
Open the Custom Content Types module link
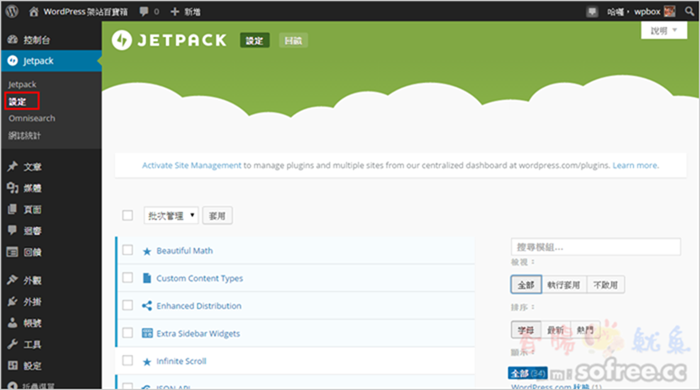click(x=200, y=278)
